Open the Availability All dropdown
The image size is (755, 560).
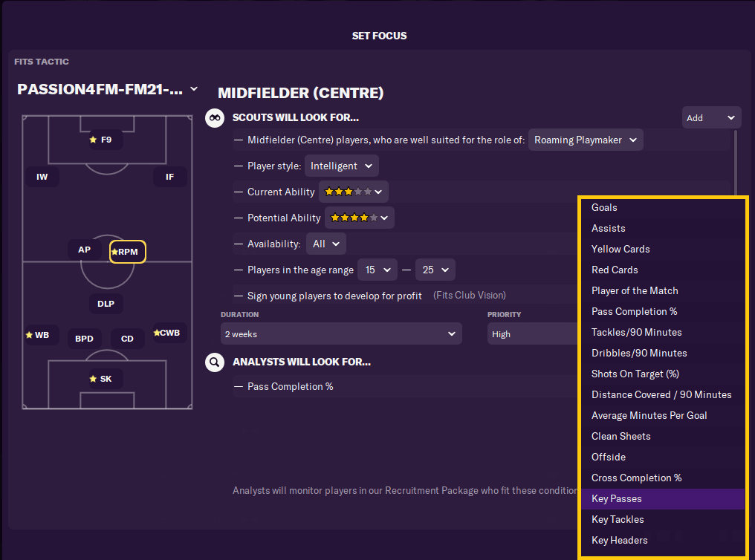[x=326, y=244]
